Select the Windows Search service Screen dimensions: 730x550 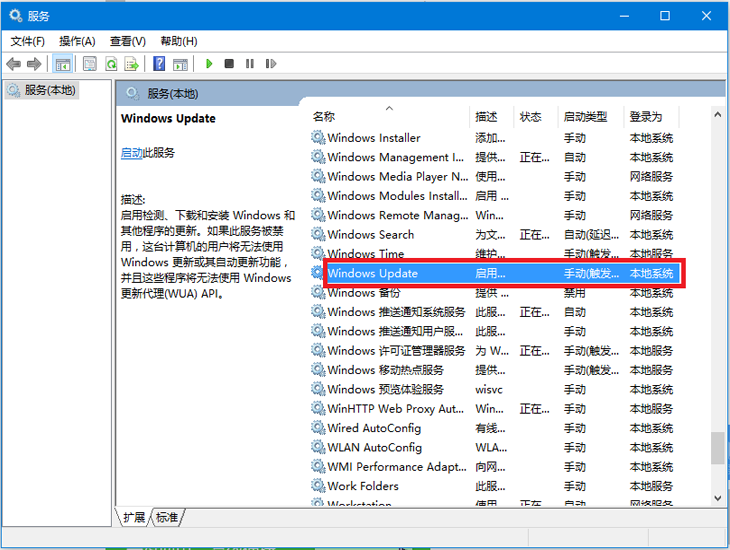pyautogui.click(x=495, y=234)
